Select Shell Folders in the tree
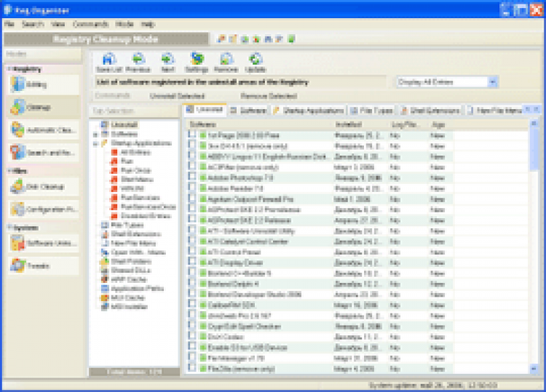546x392 pixels. coord(131,261)
